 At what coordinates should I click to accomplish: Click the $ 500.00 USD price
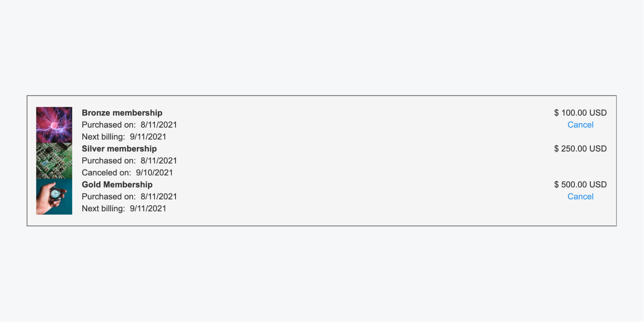coord(581,184)
